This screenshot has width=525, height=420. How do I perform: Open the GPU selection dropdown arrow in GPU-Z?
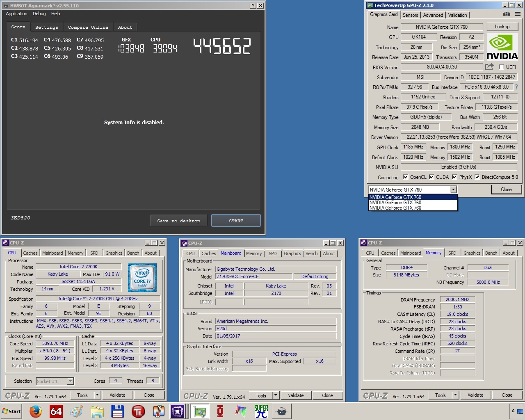(453, 189)
